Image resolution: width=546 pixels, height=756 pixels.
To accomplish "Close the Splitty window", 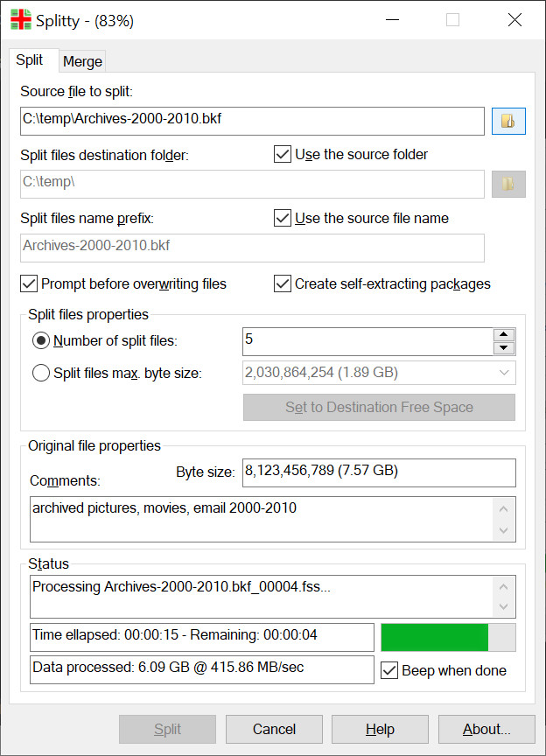I will (x=514, y=20).
